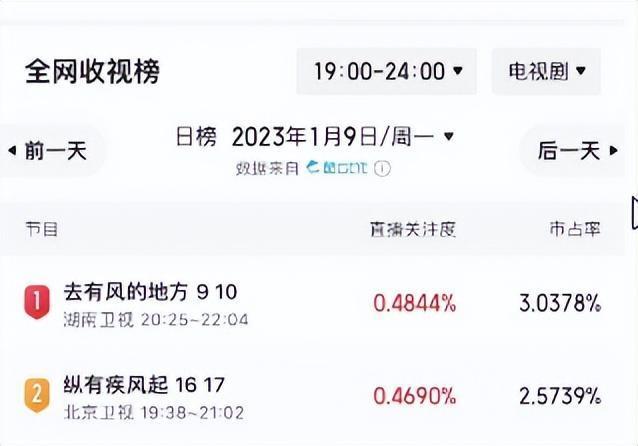The height and width of the screenshot is (446, 638).
Task: Click the 2.5739% market share value
Action: pyautogui.click(x=560, y=396)
